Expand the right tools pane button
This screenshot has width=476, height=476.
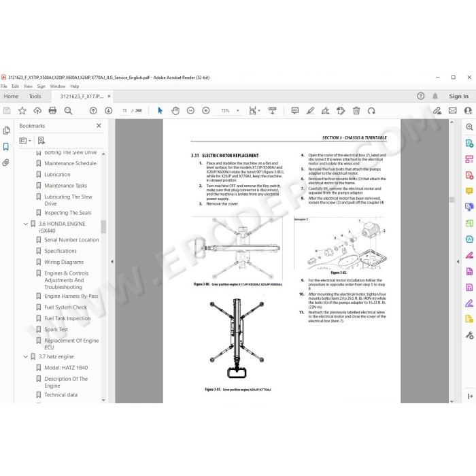tap(470, 396)
